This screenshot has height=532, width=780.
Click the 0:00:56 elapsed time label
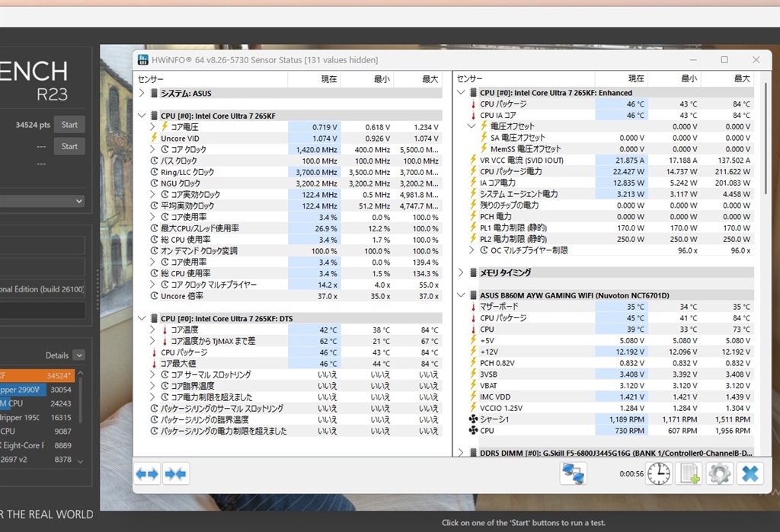coord(631,474)
